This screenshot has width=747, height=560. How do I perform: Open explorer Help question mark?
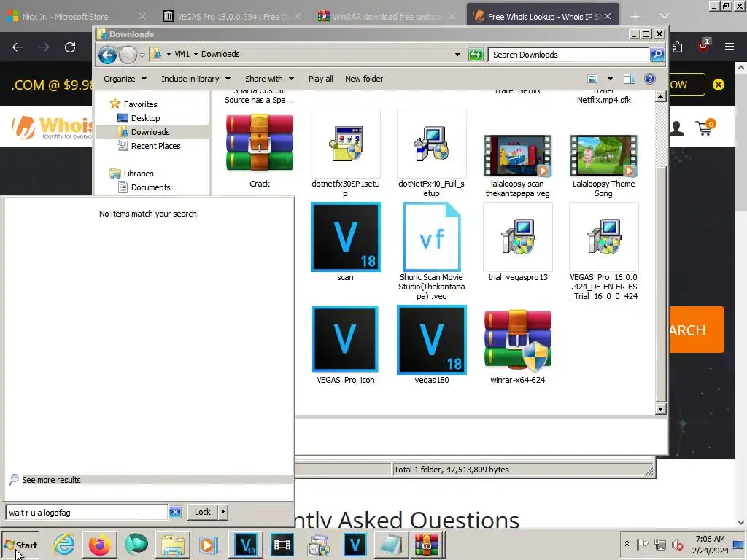pyautogui.click(x=649, y=79)
